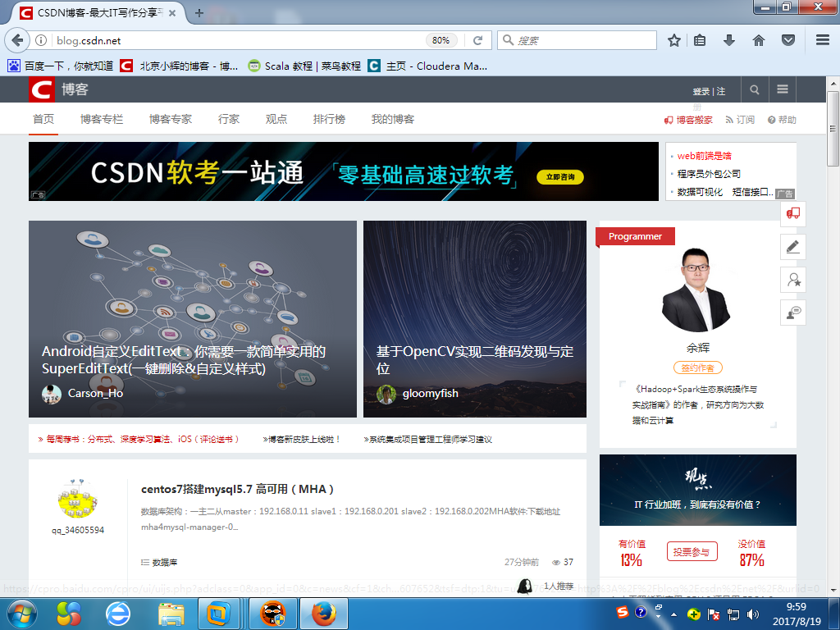The image size is (840, 630).
Task: Open the 程序员外包公司 sidebar link
Action: (x=709, y=174)
